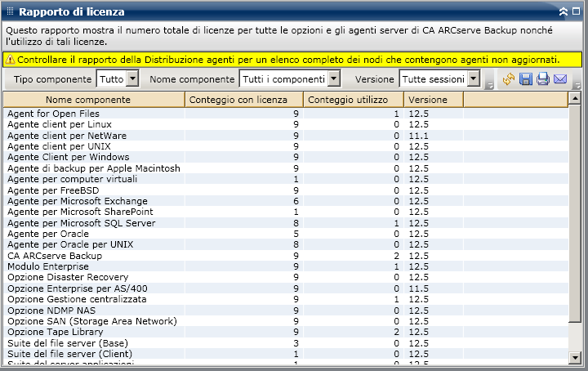Select Opzione NDMP NAS
The width and height of the screenshot is (588, 371).
[286, 311]
